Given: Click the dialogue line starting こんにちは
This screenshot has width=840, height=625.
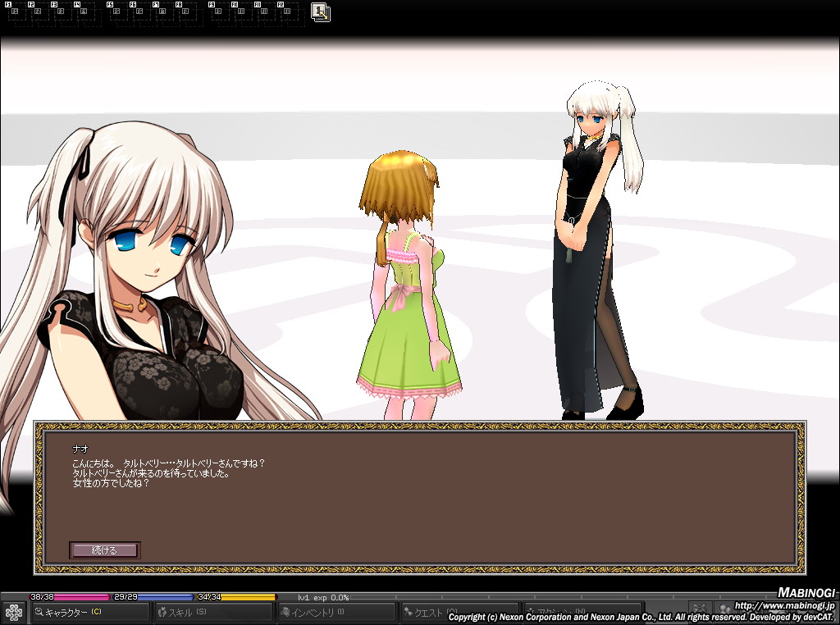Looking at the screenshot, I should point(168,463).
